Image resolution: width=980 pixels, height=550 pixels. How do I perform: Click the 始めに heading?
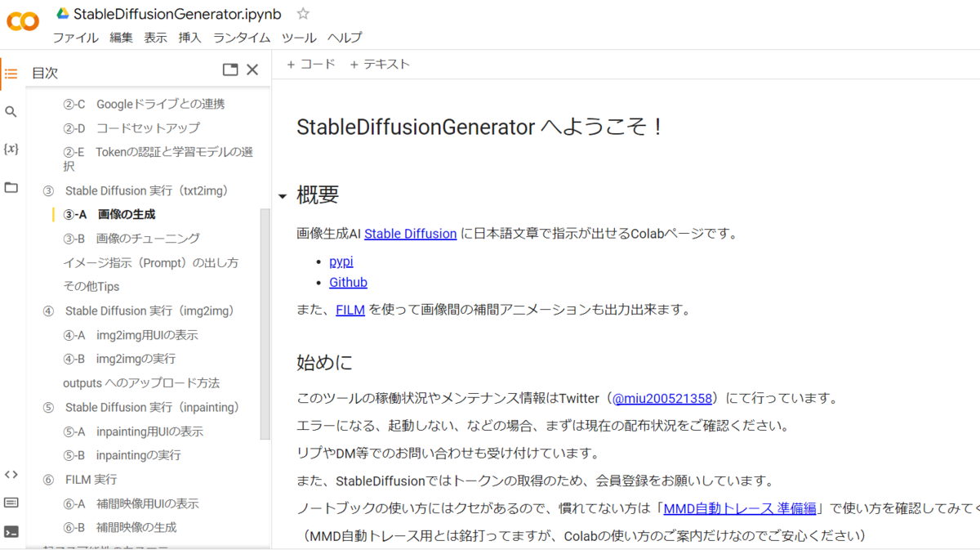[324, 362]
